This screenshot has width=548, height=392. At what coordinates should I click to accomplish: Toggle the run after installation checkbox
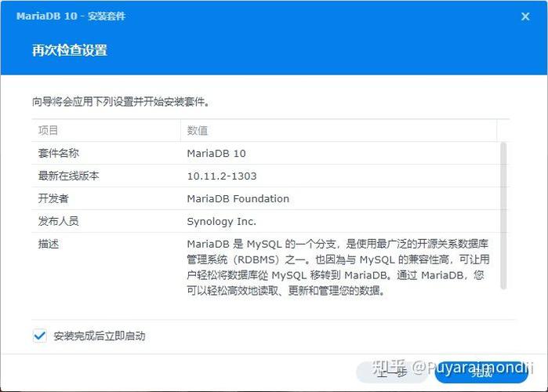[x=40, y=336]
